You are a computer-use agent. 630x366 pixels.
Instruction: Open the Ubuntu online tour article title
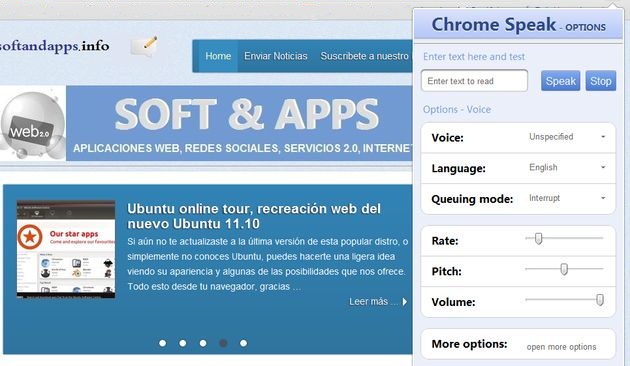(x=254, y=216)
